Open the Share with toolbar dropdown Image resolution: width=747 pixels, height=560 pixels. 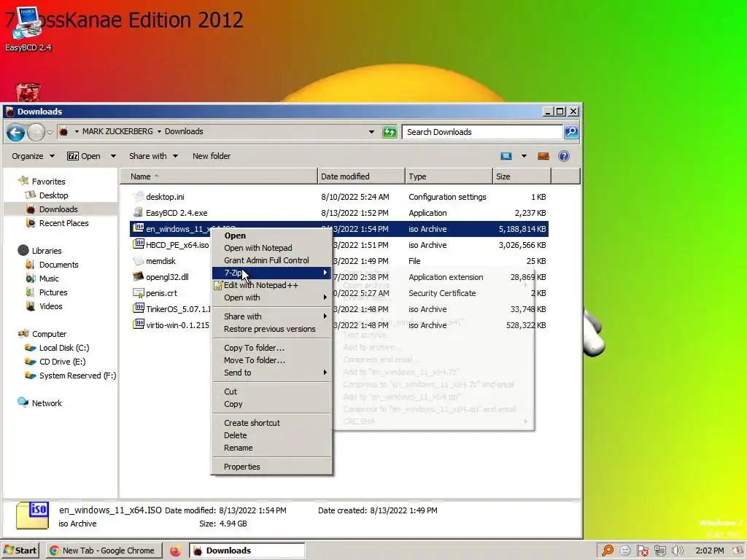pos(153,156)
